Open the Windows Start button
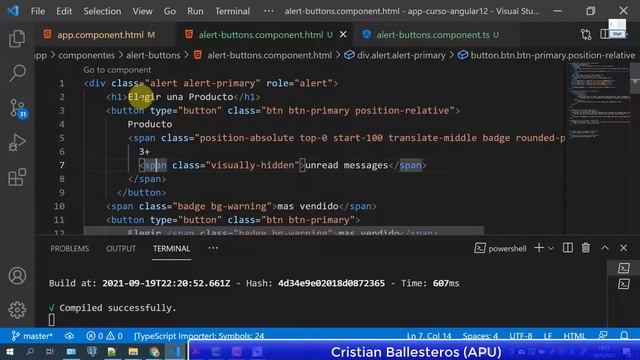The height and width of the screenshot is (360, 640). [9, 352]
